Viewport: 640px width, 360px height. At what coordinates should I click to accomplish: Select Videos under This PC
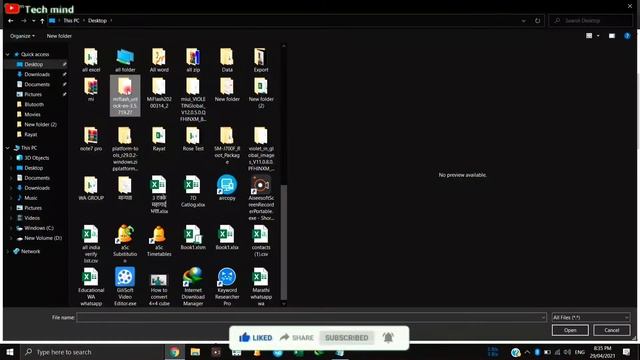click(x=32, y=218)
